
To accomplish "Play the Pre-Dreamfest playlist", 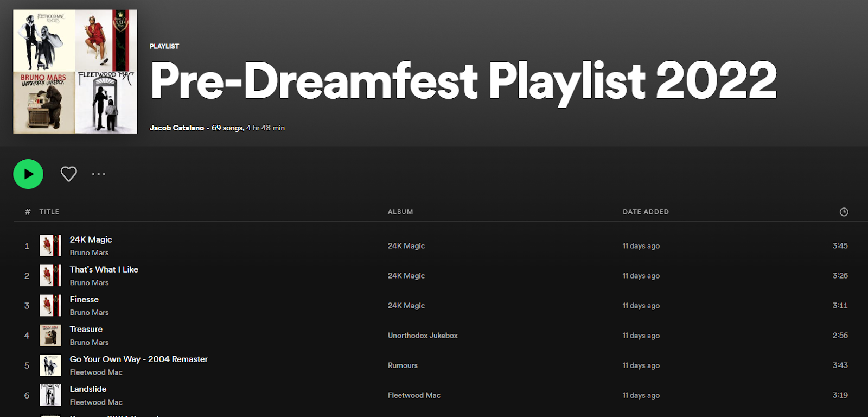I will click(x=28, y=174).
